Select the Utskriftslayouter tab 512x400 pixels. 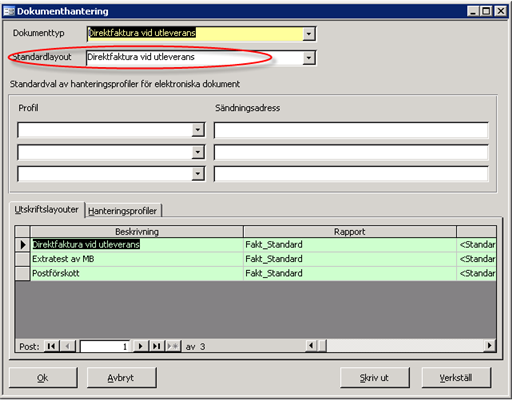pyautogui.click(x=46, y=209)
